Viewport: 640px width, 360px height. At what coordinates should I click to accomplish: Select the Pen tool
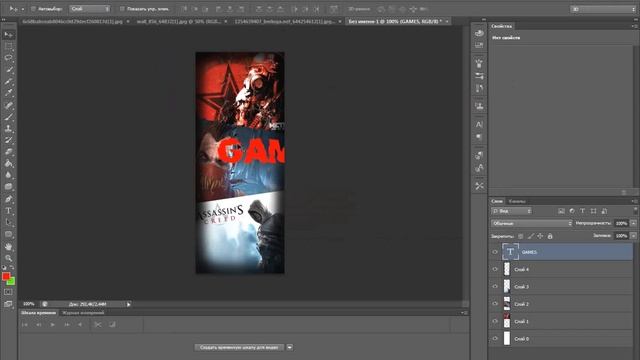click(9, 199)
